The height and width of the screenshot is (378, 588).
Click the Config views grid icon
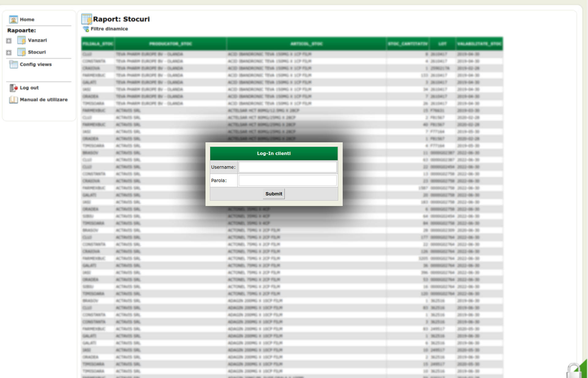[x=13, y=64]
